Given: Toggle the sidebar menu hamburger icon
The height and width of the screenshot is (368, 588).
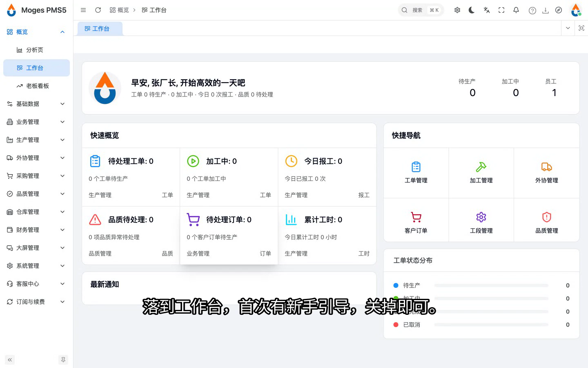Looking at the screenshot, I should 83,10.
